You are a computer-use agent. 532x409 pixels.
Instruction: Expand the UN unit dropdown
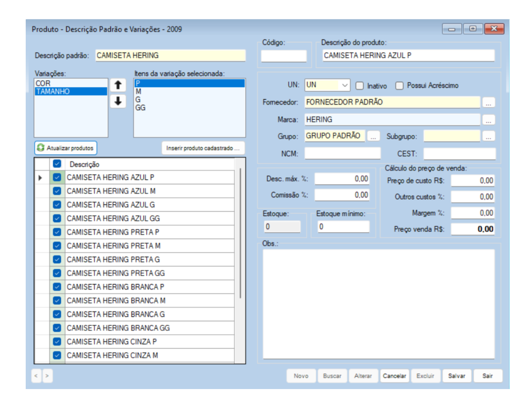344,85
